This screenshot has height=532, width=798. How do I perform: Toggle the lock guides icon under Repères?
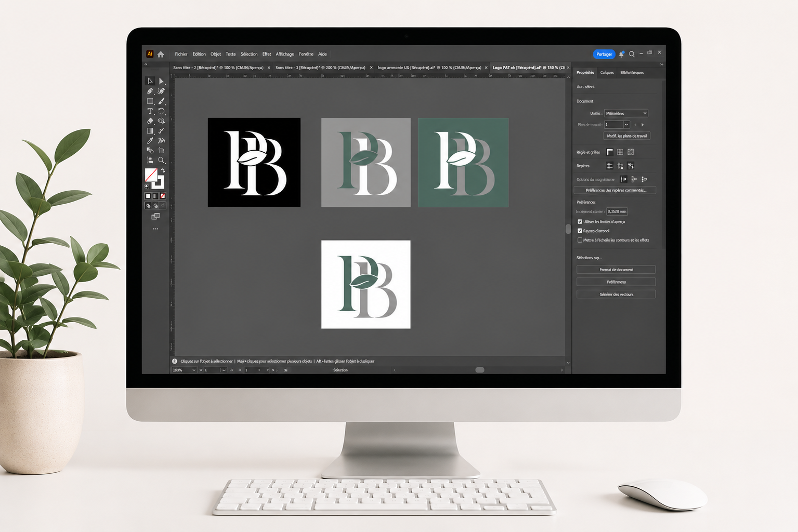click(x=620, y=166)
